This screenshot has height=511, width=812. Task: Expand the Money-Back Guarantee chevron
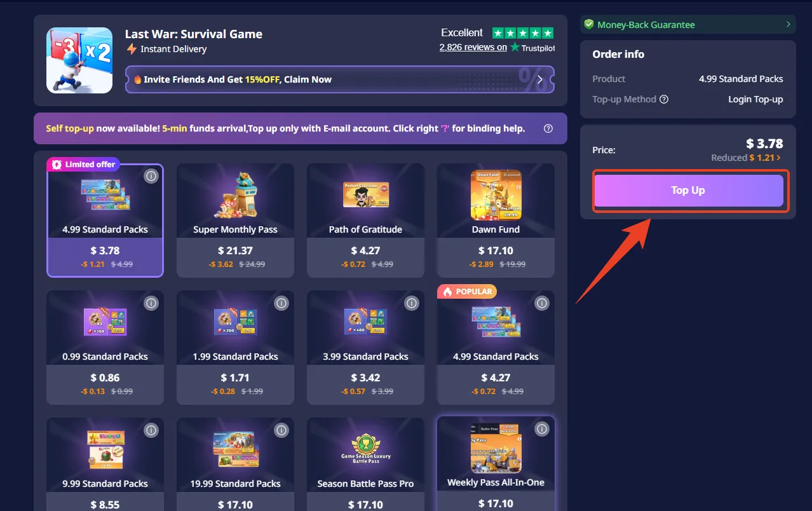click(x=788, y=25)
